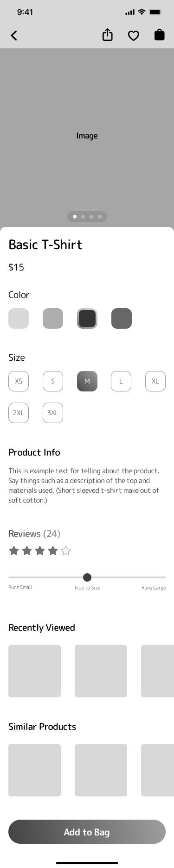The image size is (174, 868).
Task: Tap the heart favorite icon
Action: (x=133, y=36)
